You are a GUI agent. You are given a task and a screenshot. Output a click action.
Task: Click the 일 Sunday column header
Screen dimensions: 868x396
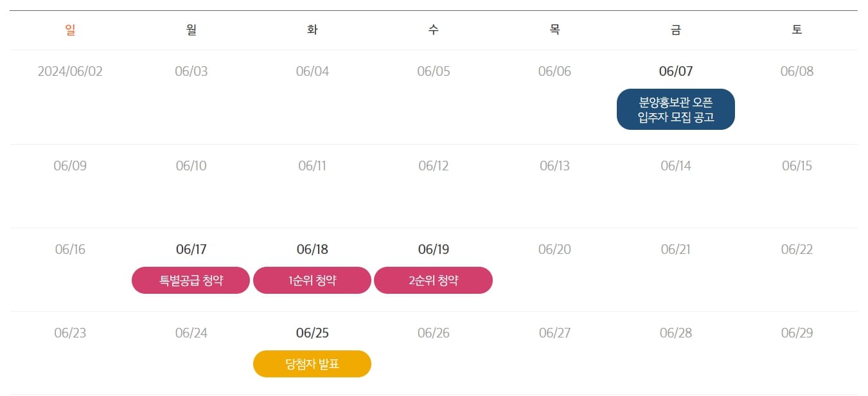(x=70, y=30)
